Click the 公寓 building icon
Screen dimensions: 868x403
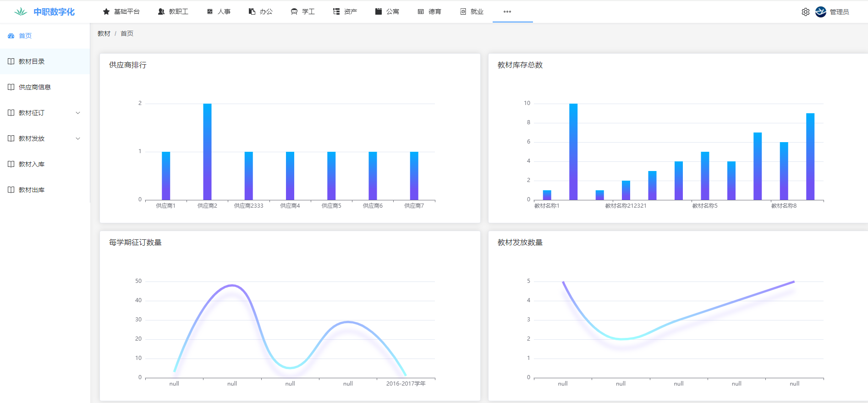379,11
